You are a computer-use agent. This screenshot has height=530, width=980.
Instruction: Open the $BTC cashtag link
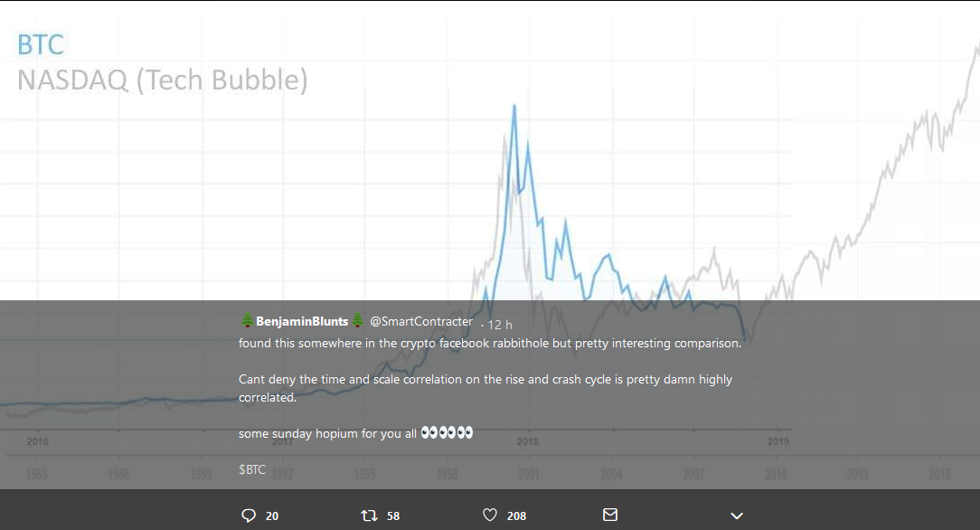click(252, 469)
